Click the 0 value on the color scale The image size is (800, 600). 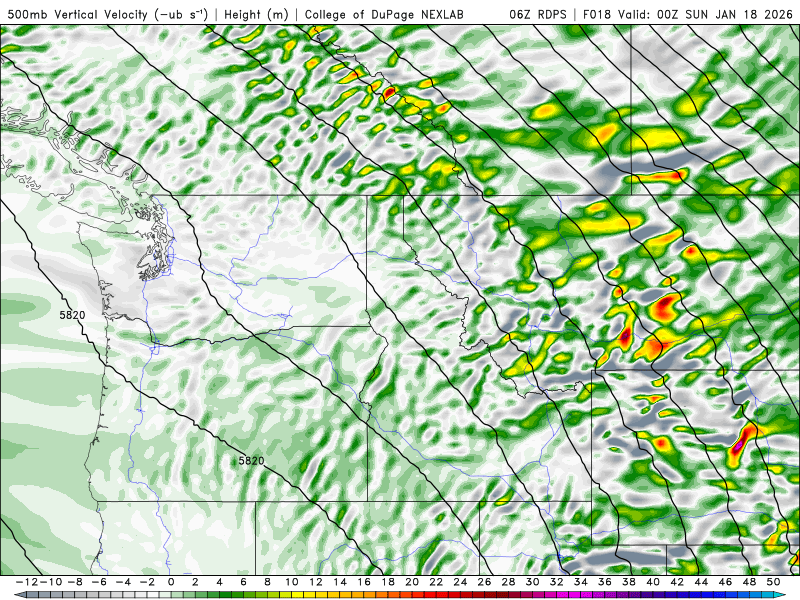[x=171, y=582]
